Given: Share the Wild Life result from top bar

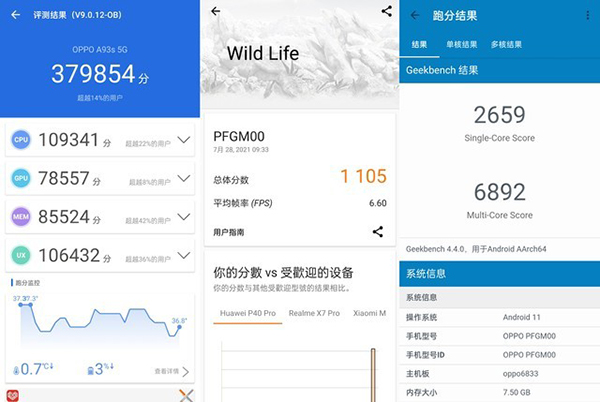Looking at the screenshot, I should (x=386, y=12).
